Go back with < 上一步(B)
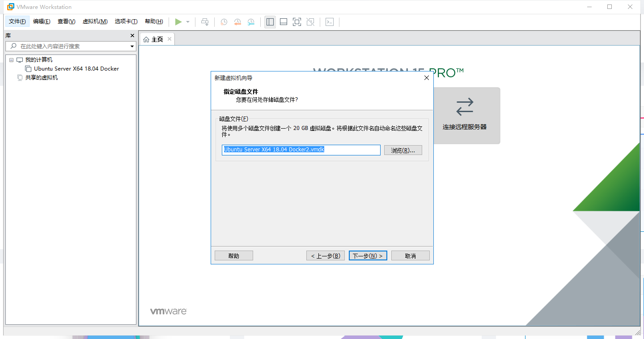The width and height of the screenshot is (644, 339). pos(326,255)
